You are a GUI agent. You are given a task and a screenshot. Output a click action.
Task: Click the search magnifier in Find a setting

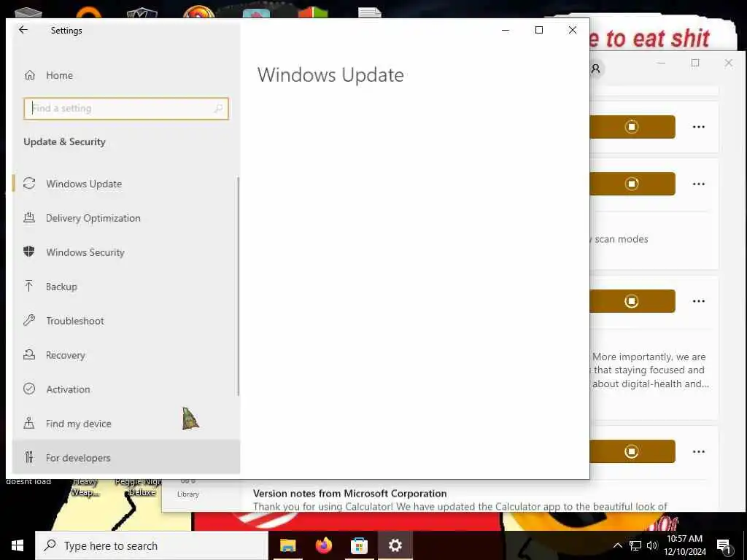click(x=219, y=109)
